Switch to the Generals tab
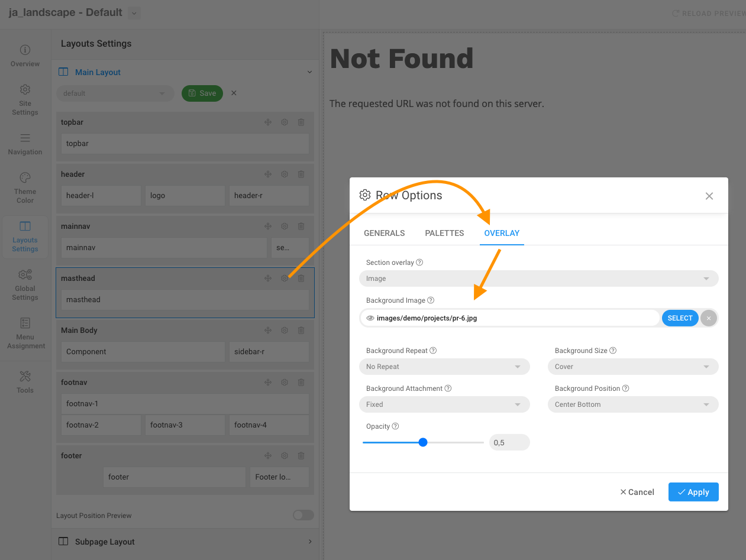746x560 pixels. click(385, 233)
